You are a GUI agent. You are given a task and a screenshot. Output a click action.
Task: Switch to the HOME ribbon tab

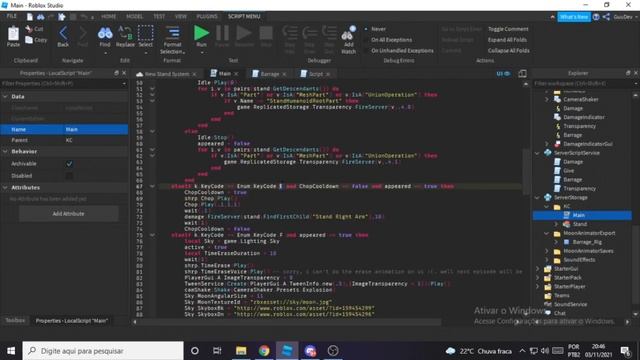(109, 16)
